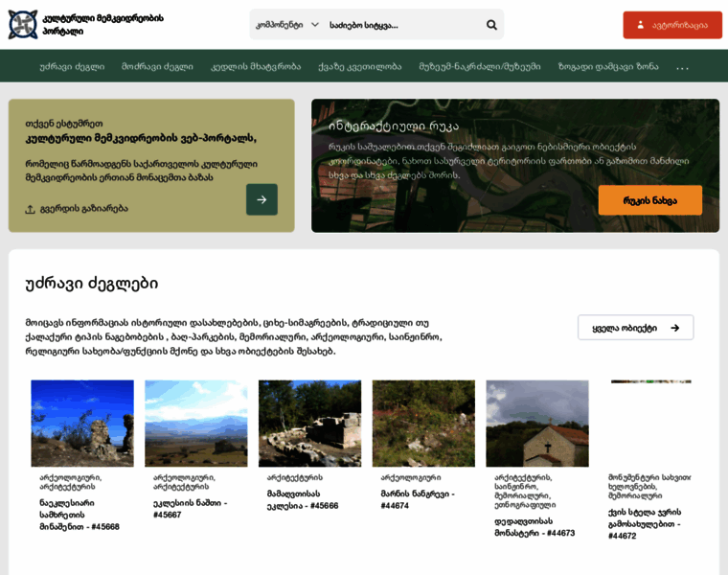Click არქიტექტურის label above მამაღვთისას ეკლესია
The width and height of the screenshot is (728, 575).
pos(295,477)
